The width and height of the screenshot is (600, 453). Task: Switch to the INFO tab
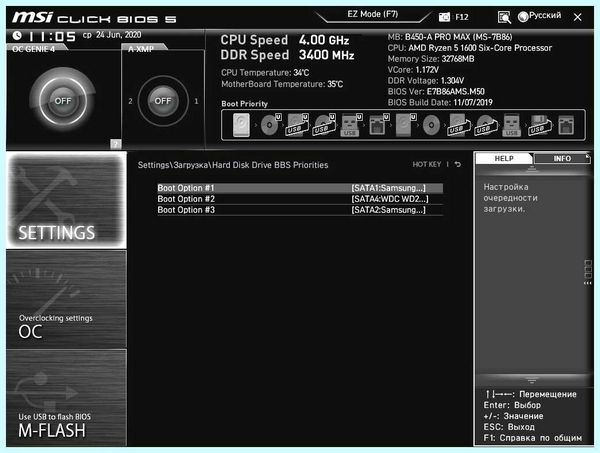click(562, 158)
